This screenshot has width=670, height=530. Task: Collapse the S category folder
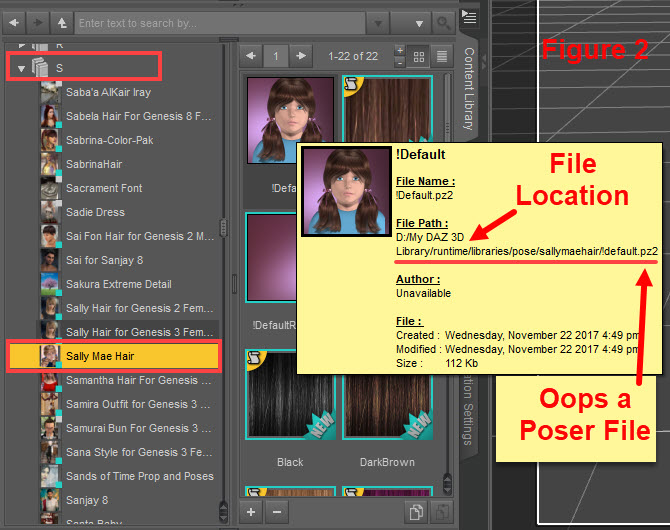click(x=22, y=67)
